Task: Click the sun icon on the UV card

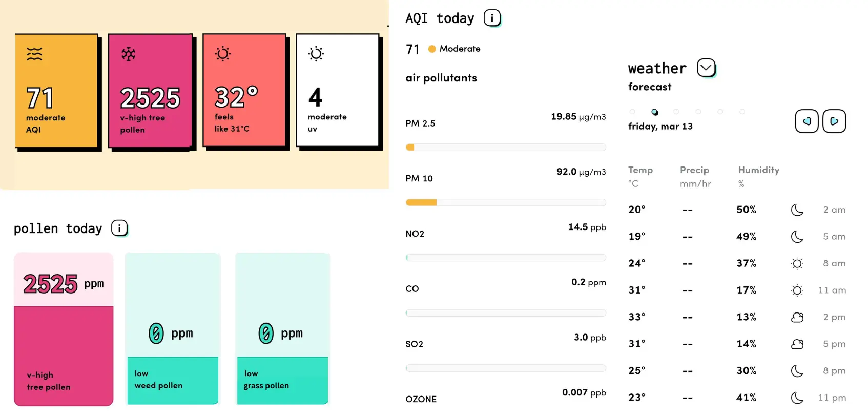Action: (x=316, y=54)
